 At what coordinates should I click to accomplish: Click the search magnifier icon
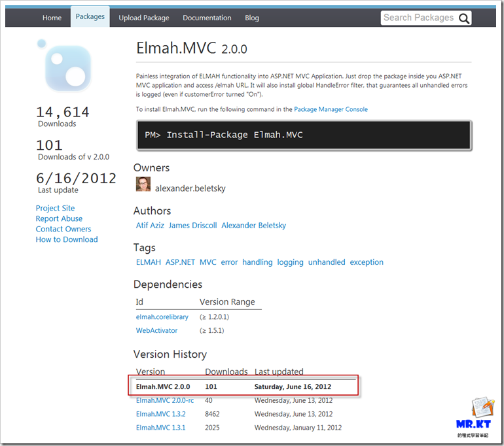[x=464, y=18]
